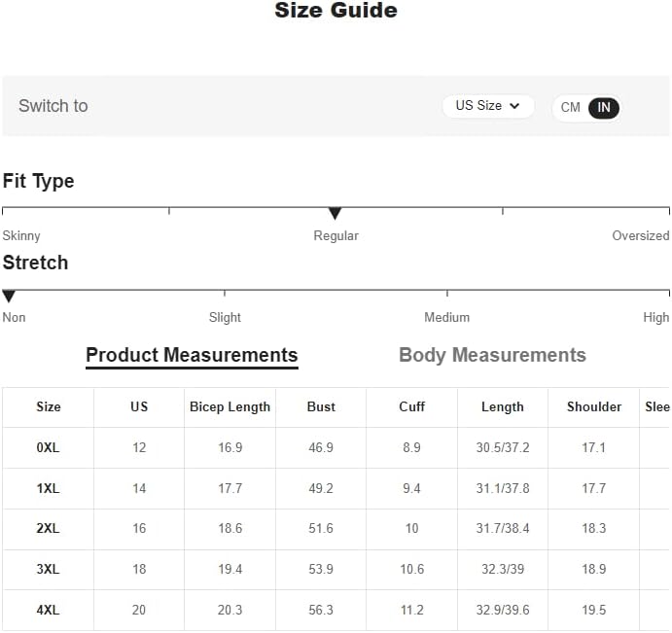Viewport: 672px width, 633px height.
Task: Click the 3XL length value 32.3/39
Action: [x=503, y=569]
